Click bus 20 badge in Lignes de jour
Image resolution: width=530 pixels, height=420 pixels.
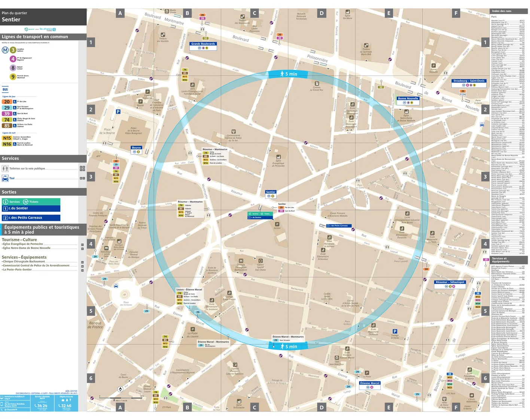(x=7, y=102)
